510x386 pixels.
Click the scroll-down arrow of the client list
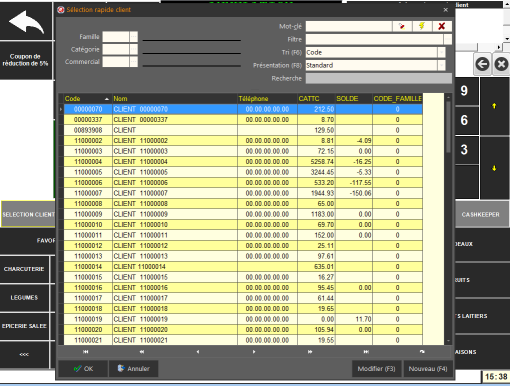pos(448,341)
